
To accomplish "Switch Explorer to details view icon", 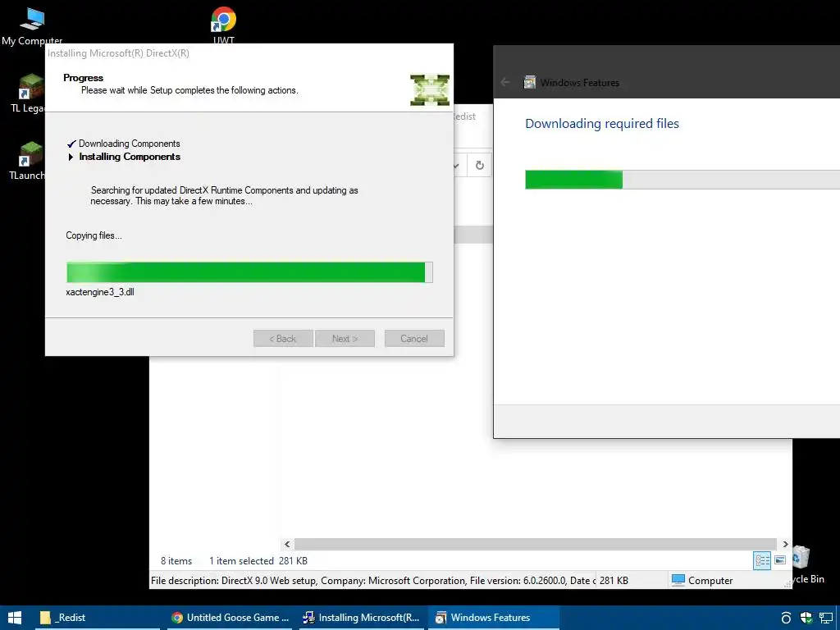I will click(762, 561).
